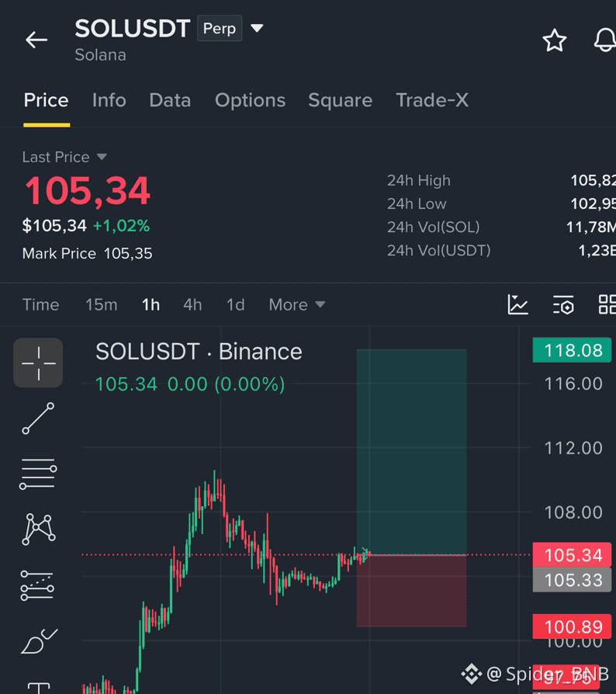Select the brush drawing tool
The image size is (616, 694).
pos(39,641)
